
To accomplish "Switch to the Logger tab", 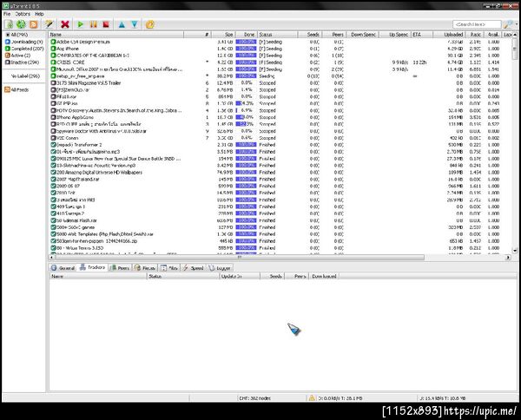I will click(220, 267).
